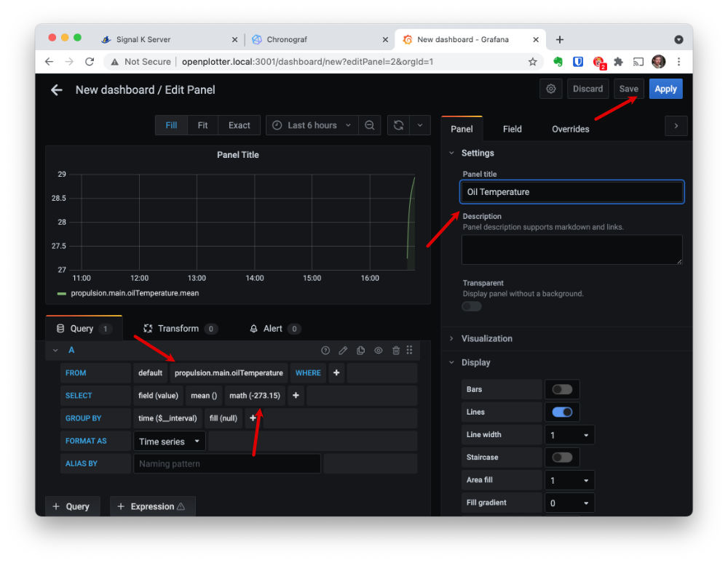Click the refresh dashboard icon
Image resolution: width=728 pixels, height=563 pixels.
click(398, 125)
